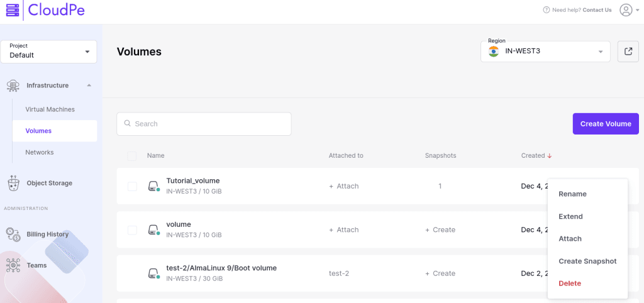Collapse the Infrastructure section arrow
The height and width of the screenshot is (303, 644).
tap(89, 85)
